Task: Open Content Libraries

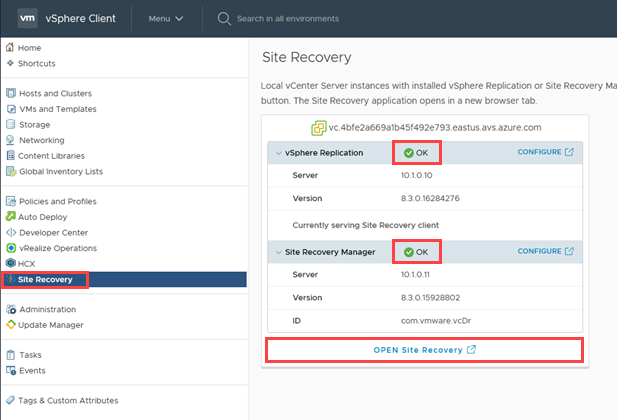Action: 51,156
